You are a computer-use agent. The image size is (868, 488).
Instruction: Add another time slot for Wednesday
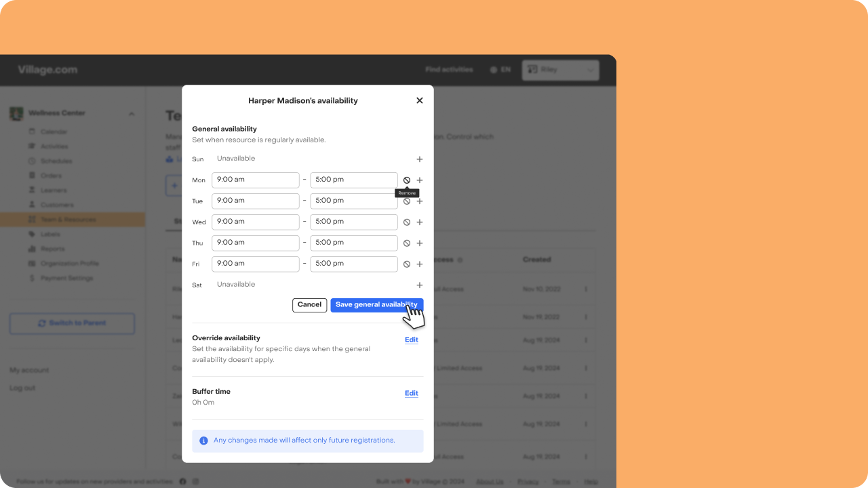pyautogui.click(x=420, y=222)
